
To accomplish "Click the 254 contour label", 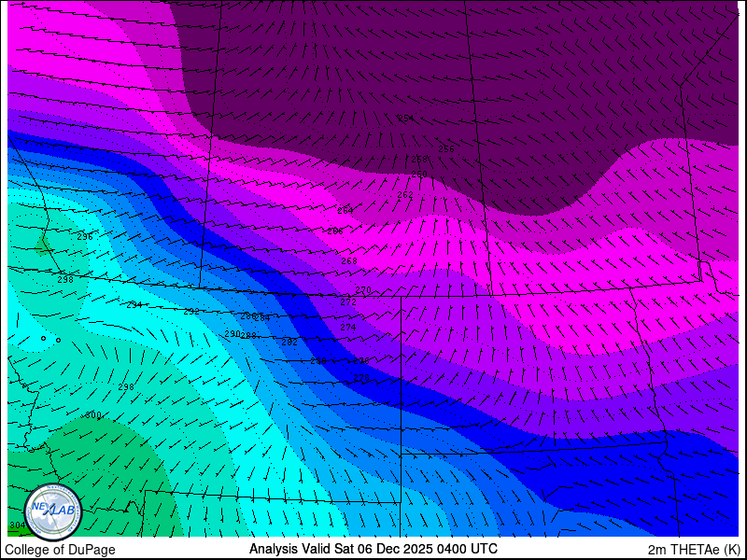I will (x=406, y=119).
